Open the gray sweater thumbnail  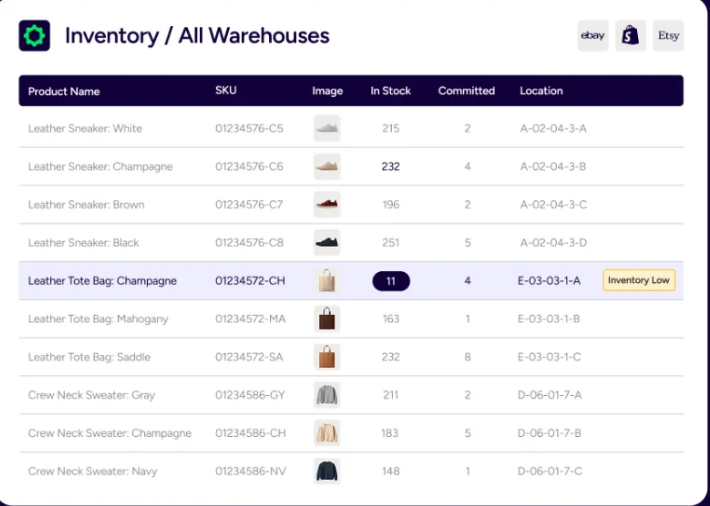pos(327,395)
